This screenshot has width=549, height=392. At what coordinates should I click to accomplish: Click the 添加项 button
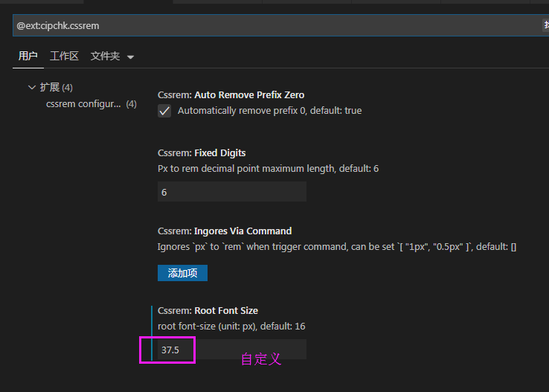[182, 273]
